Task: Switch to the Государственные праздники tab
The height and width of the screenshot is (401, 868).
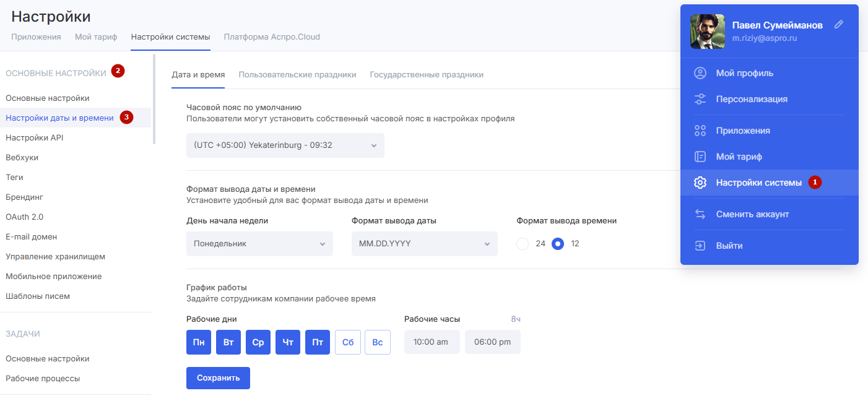Action: pos(427,74)
